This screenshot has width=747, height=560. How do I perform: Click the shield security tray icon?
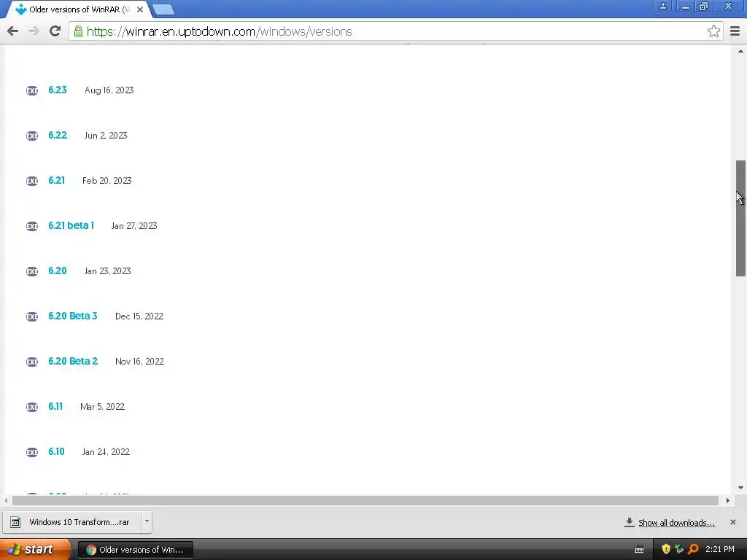(666, 549)
